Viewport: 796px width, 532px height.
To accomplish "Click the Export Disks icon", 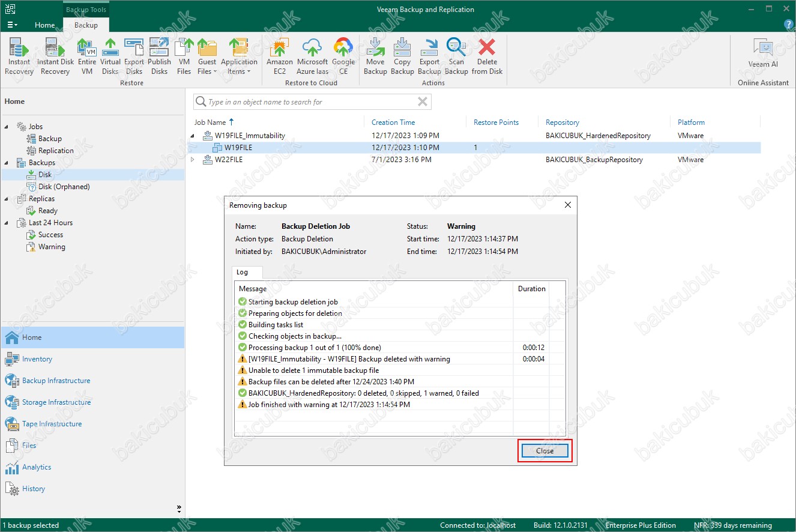I will 134,56.
